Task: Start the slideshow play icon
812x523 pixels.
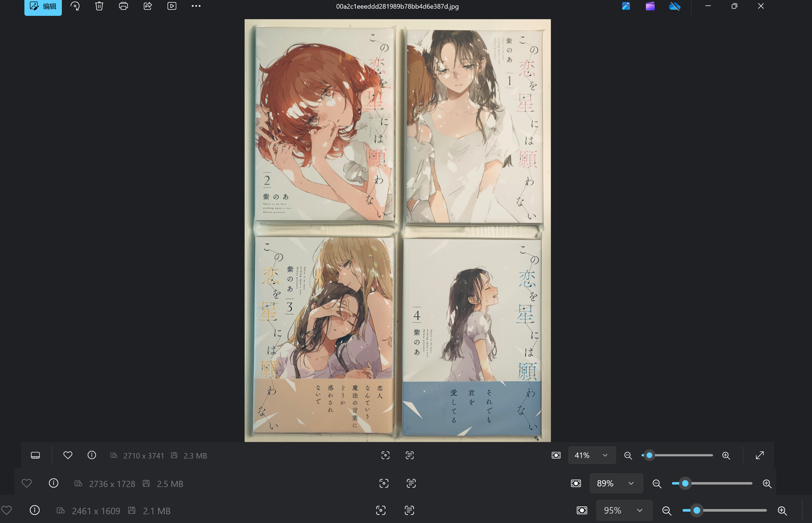Action: (172, 6)
